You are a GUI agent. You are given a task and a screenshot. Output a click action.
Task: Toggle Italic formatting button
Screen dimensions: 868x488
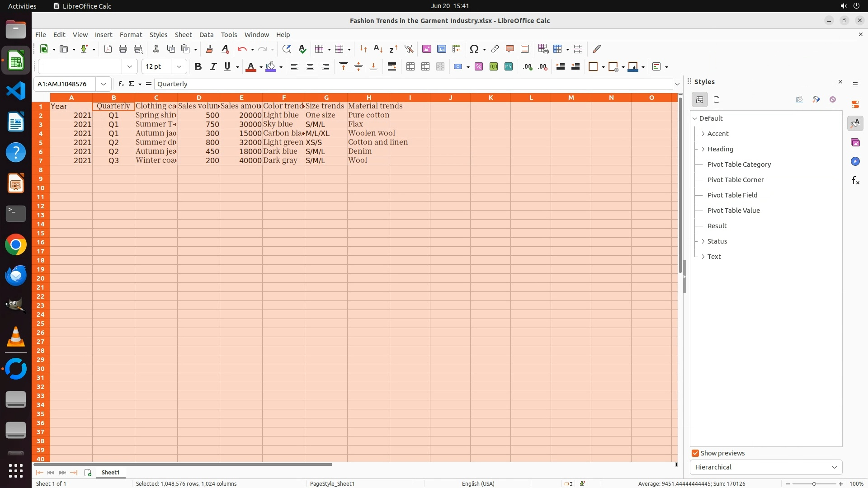212,67
